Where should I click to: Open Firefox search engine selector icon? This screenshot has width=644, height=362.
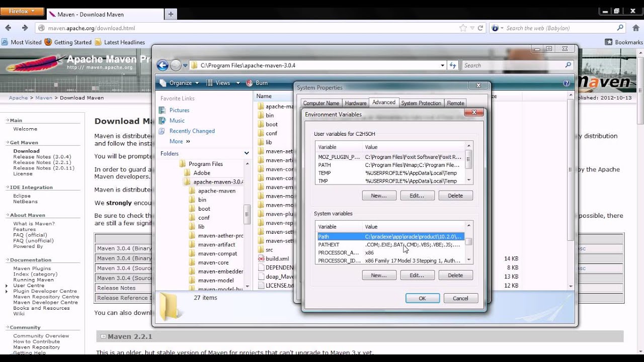coord(497,28)
